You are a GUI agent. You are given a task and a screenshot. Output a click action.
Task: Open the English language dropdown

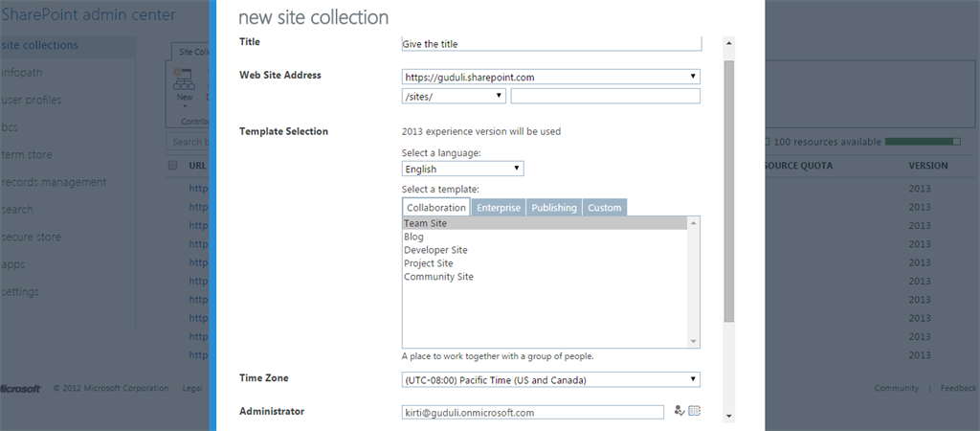[x=463, y=169]
